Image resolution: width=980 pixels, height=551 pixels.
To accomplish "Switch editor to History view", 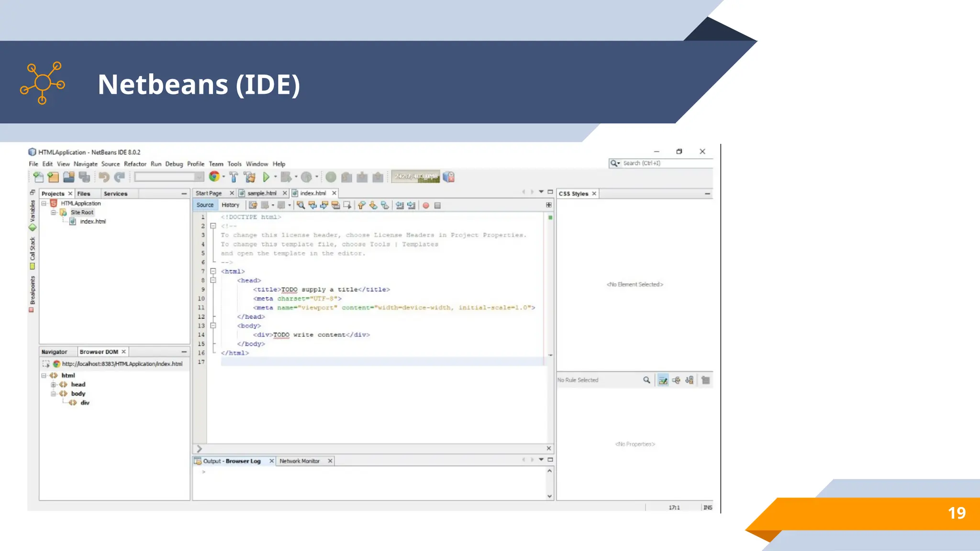I will pos(230,205).
